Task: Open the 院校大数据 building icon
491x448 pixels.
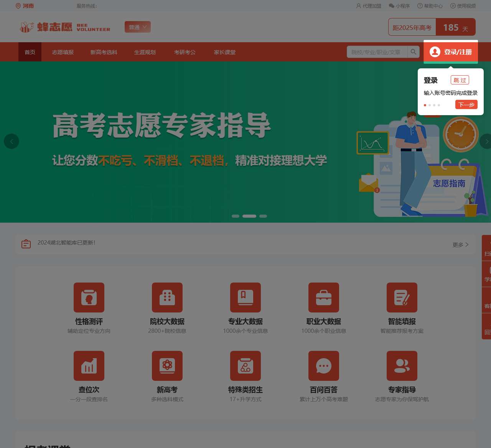Action: pyautogui.click(x=167, y=298)
